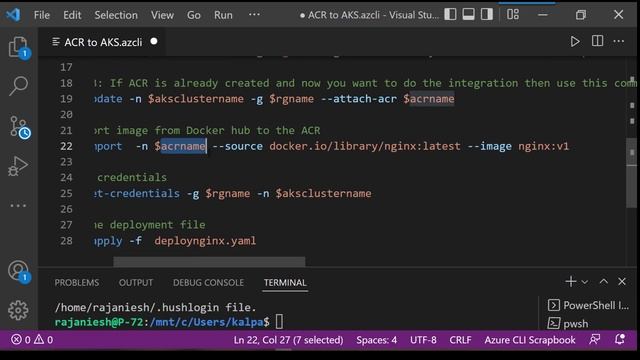Change language mode Azure CLI Scrapbook
Screen dimensions: 640x360
[x=530, y=340]
